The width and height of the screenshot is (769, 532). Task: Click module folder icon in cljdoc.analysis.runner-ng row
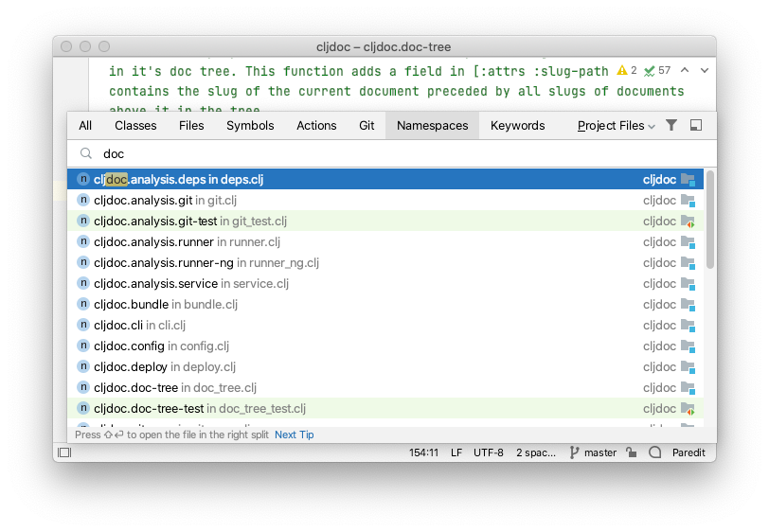pyautogui.click(x=689, y=263)
